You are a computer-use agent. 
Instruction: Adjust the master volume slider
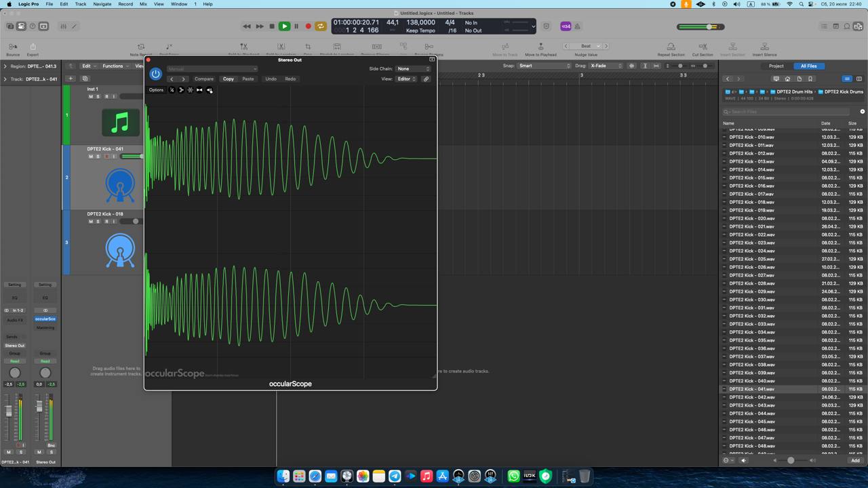click(709, 26)
